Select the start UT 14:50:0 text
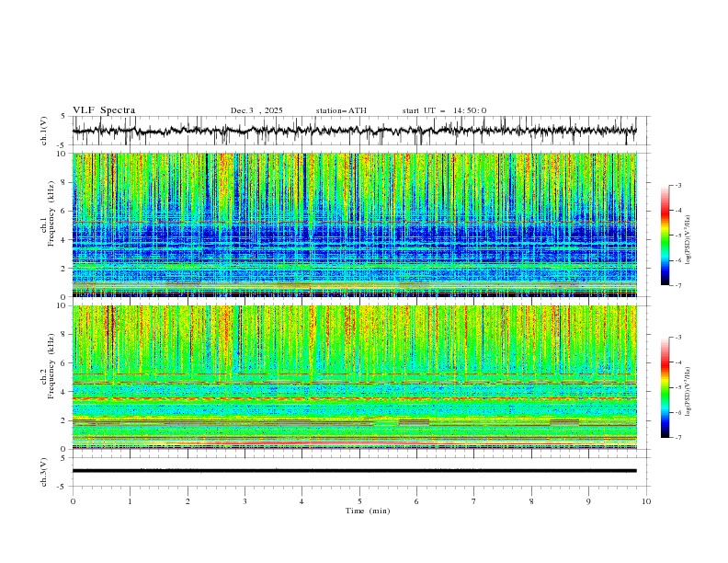728x563 pixels. coord(444,110)
